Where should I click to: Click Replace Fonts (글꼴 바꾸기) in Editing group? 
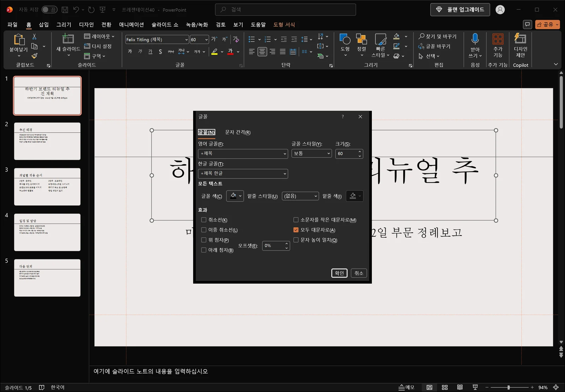(x=434, y=46)
